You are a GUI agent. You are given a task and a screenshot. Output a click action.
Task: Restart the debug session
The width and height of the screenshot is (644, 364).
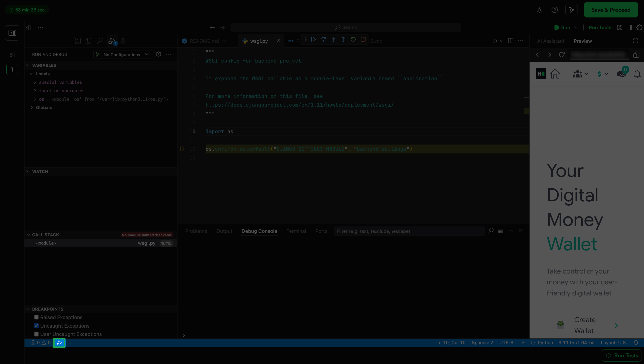[353, 40]
